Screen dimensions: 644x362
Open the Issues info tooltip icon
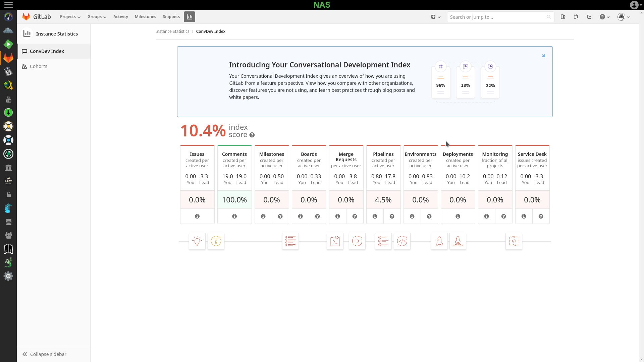click(197, 216)
